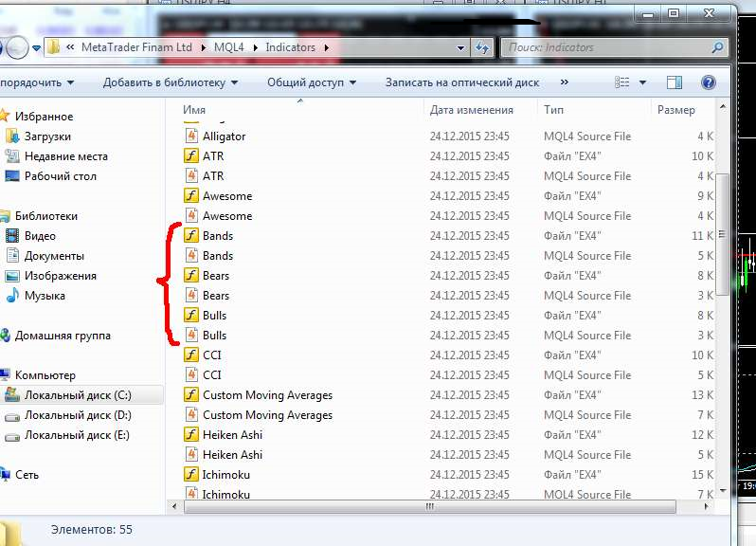Select the Awesome MQL4 source file icon
The height and width of the screenshot is (546, 756).
coord(191,215)
